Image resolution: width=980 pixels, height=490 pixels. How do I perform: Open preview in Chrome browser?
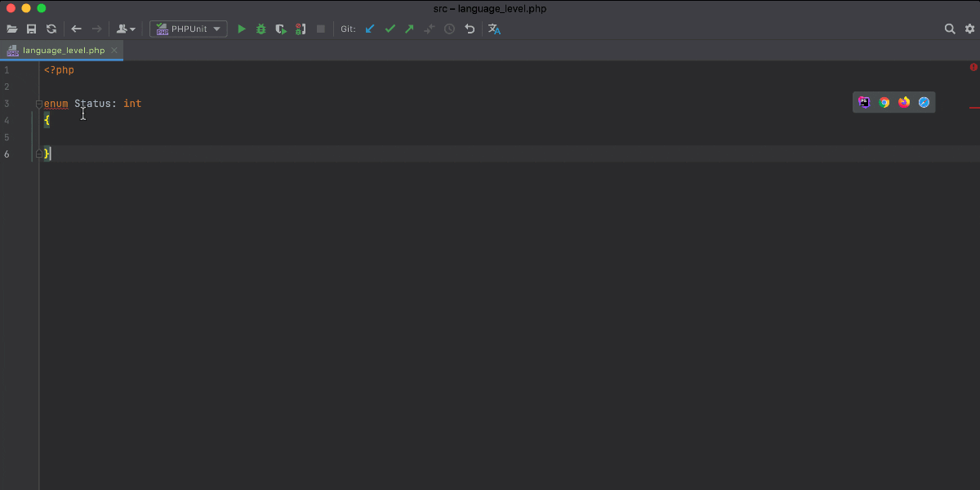click(x=884, y=102)
